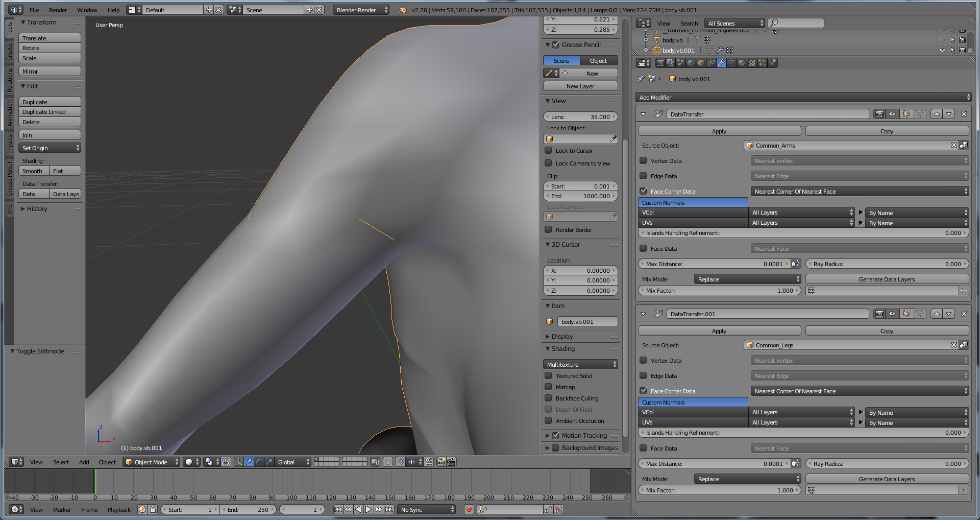Open the Window menu
Viewport: 980px width, 520px height.
tap(87, 10)
